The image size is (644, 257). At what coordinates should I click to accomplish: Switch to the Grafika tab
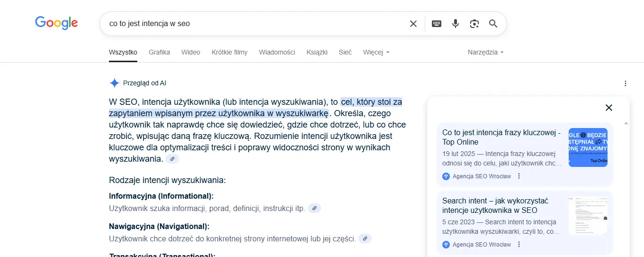coord(159,52)
